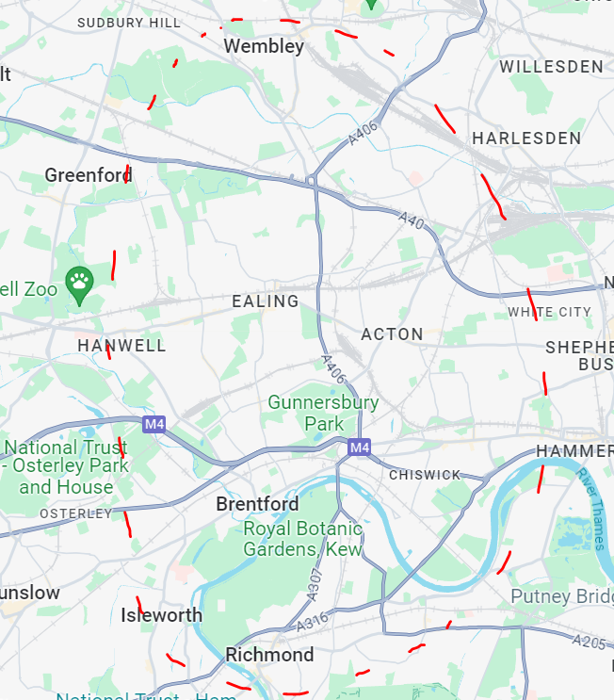Click the A307 road label

click(x=315, y=585)
